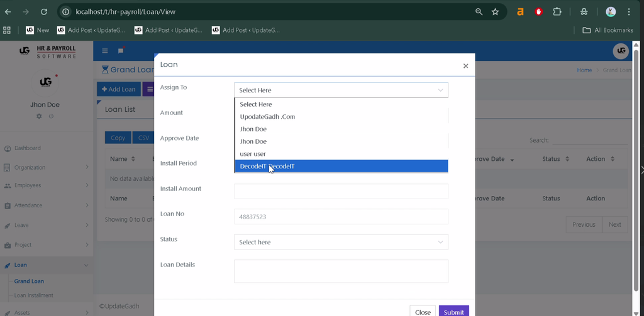
Task: Sort by the Name column header
Action: point(123,159)
